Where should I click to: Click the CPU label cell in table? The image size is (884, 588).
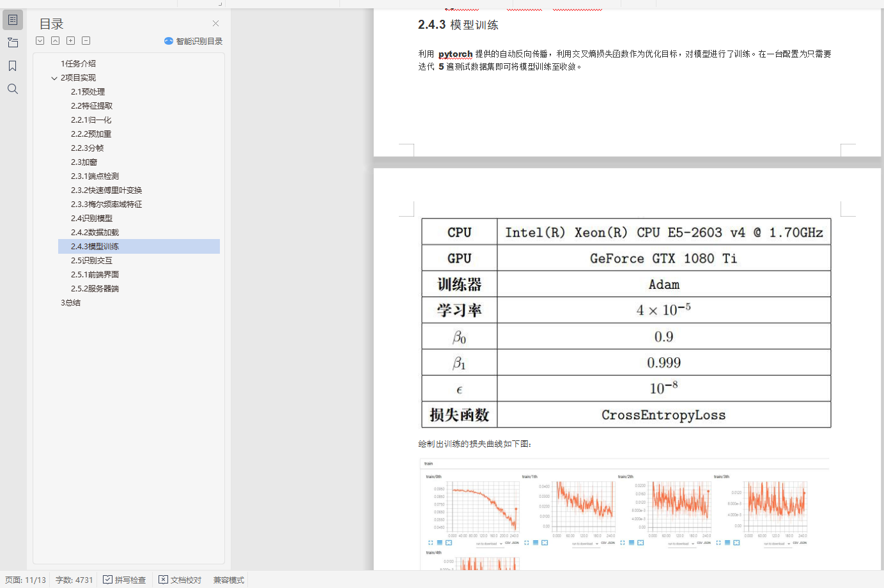pyautogui.click(x=460, y=233)
